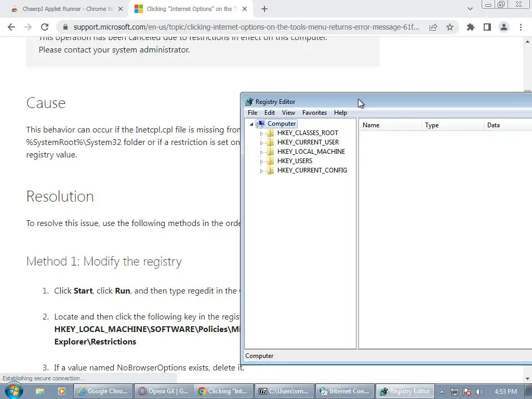Open the File menu in Registry Editor
532x399 pixels.
(x=252, y=113)
